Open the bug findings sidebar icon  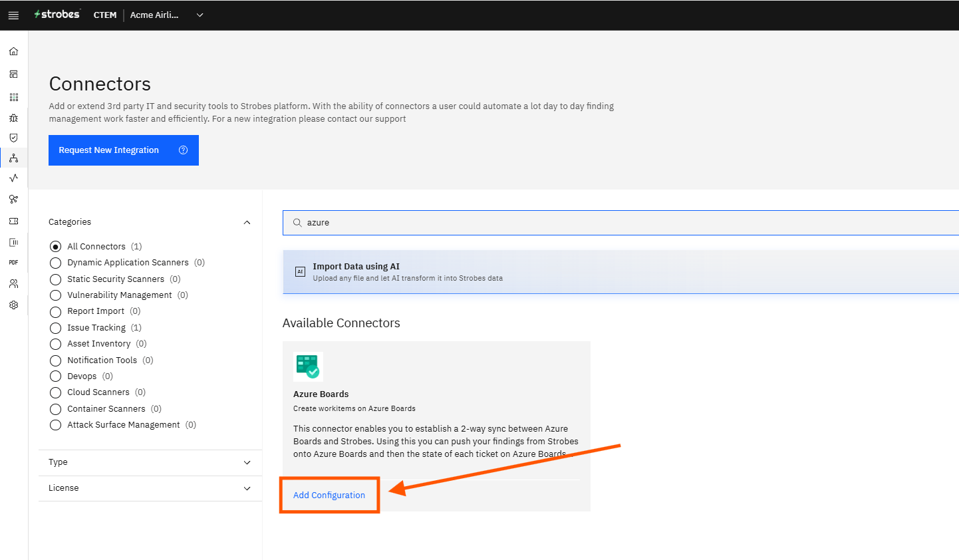click(x=13, y=118)
